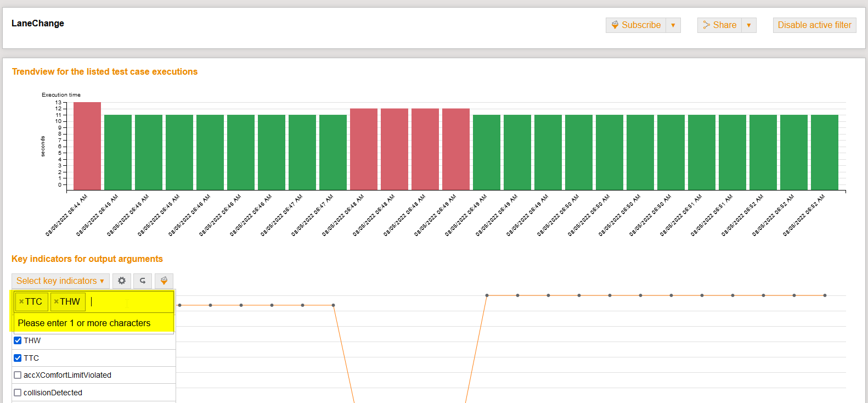868x403 pixels.
Task: Click the funnel icon in key indicators toolbar
Action: [x=164, y=281]
